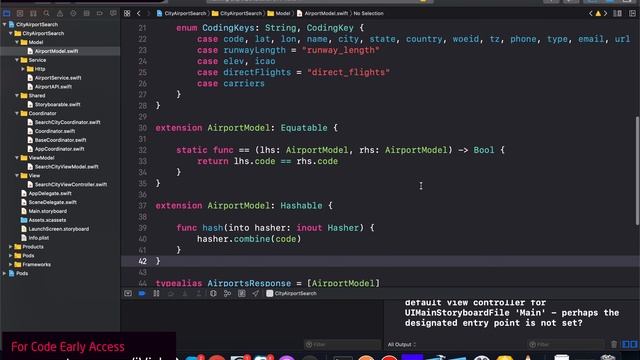
Task: Open AppCoordinator.swift file
Action: [x=59, y=149]
